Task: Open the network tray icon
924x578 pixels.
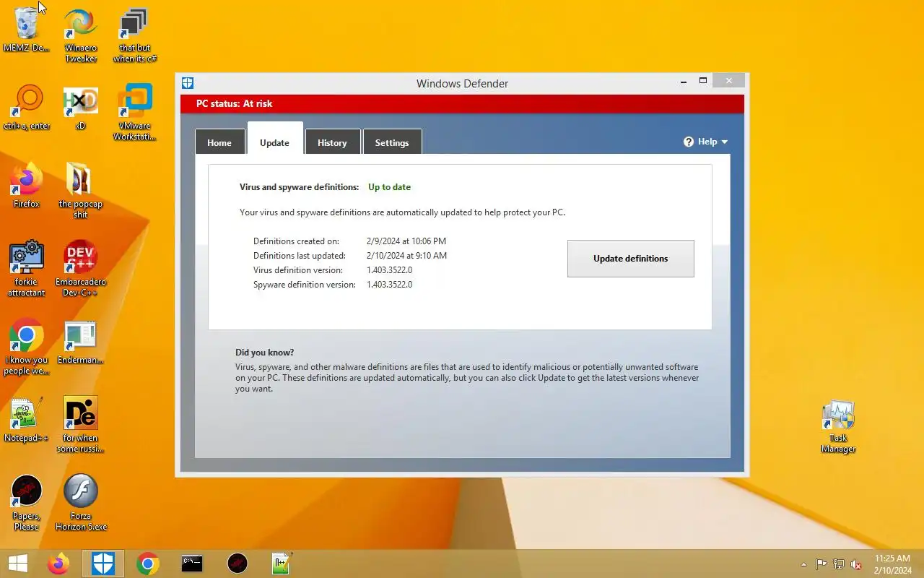Action: (x=839, y=564)
